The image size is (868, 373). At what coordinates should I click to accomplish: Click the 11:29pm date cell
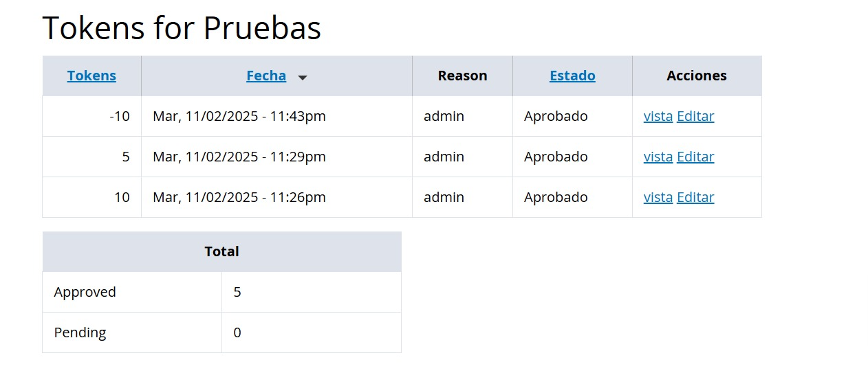(x=239, y=157)
